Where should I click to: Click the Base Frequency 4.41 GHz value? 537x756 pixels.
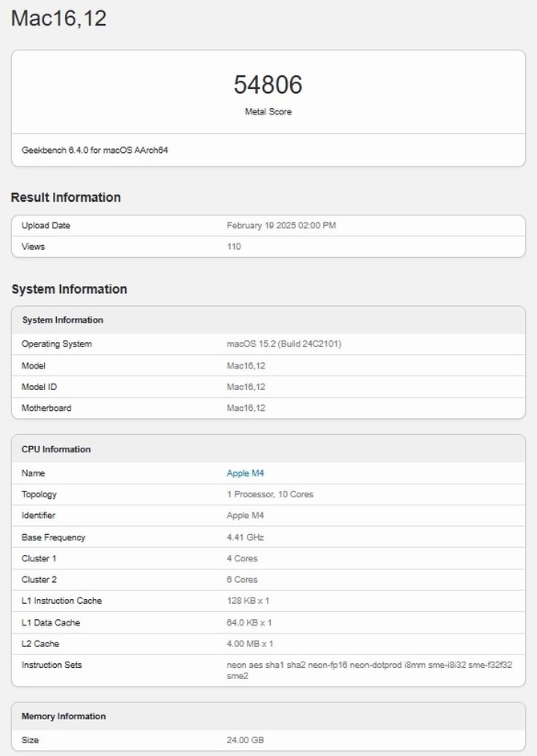(x=245, y=537)
